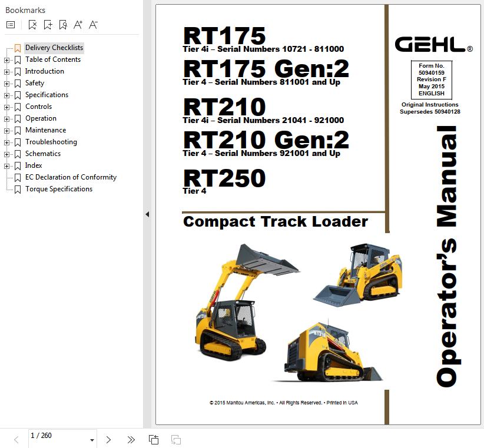Jump to last page double arrow
This screenshot has height=448, width=484.
131,440
